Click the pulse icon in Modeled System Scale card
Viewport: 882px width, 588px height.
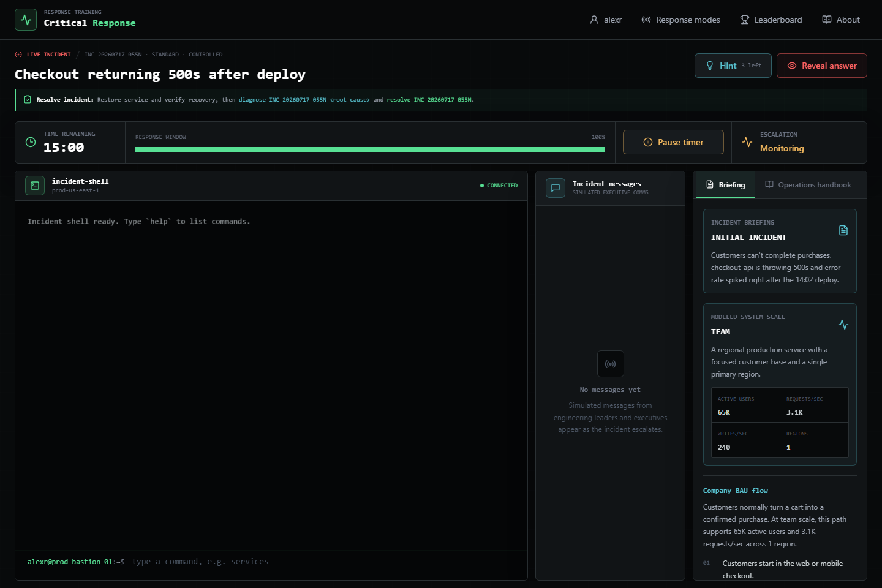pos(843,325)
